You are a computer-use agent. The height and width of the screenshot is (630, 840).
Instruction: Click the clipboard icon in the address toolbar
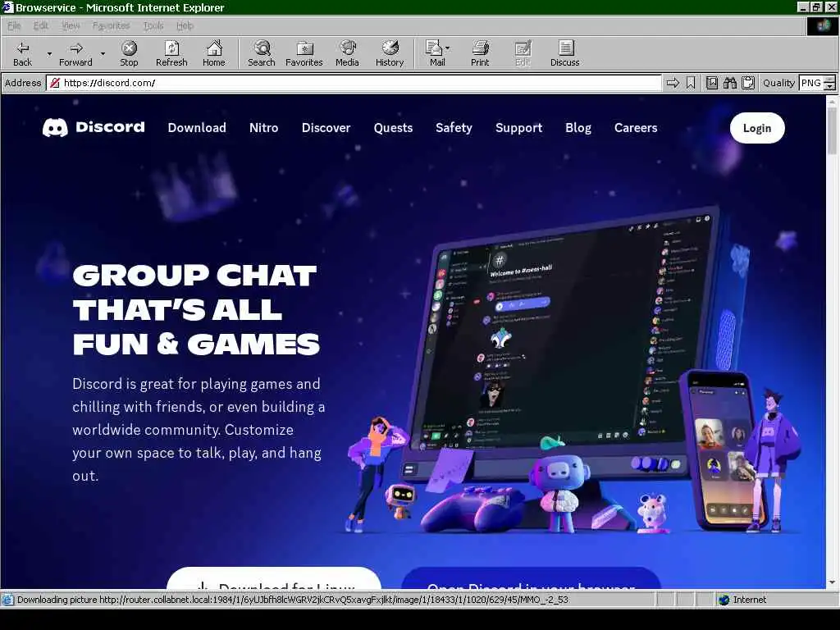click(748, 83)
